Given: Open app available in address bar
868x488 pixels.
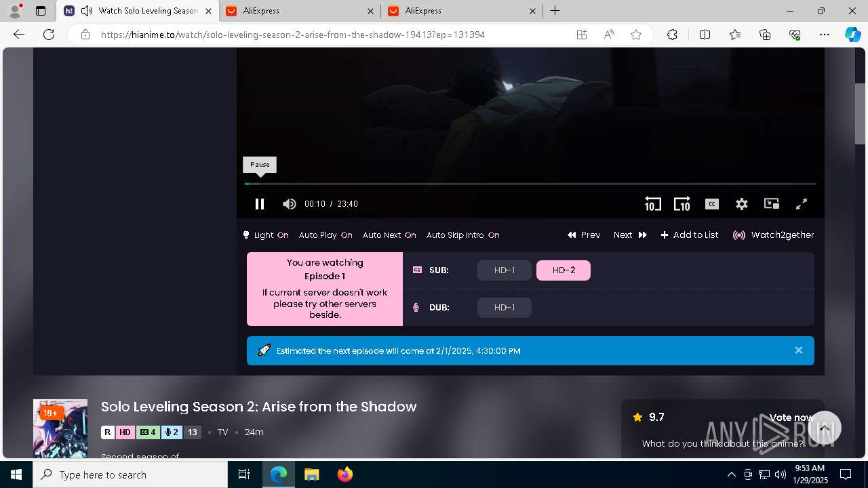Looking at the screenshot, I should tap(582, 35).
